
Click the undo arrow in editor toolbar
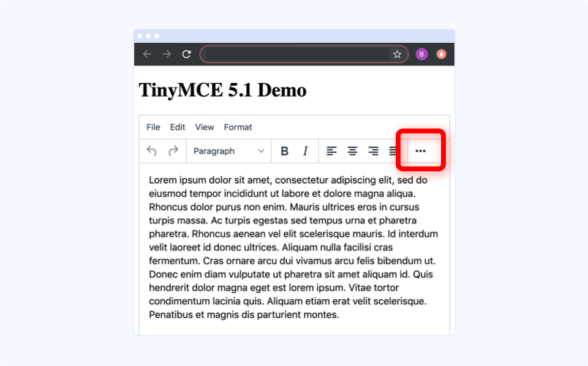pyautogui.click(x=151, y=151)
